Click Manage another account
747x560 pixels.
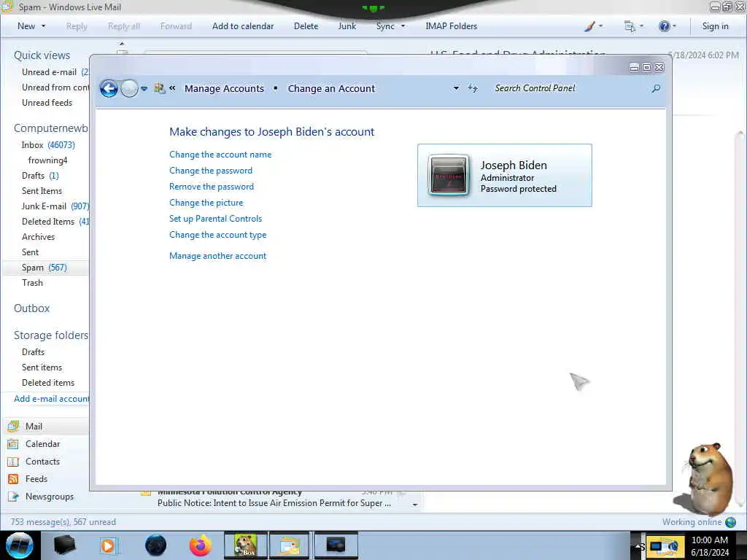click(217, 256)
